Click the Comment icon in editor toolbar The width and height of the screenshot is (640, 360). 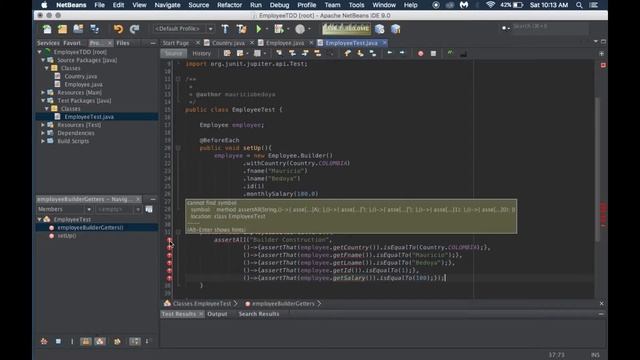450,53
